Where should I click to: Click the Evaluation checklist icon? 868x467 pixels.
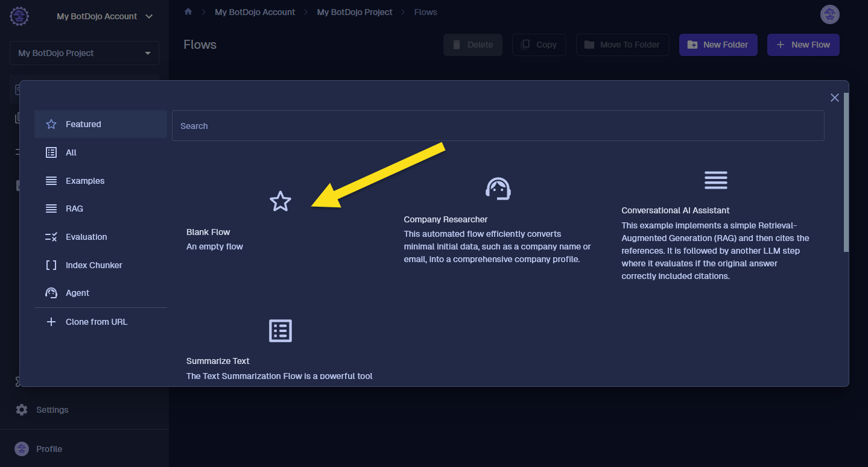point(51,237)
